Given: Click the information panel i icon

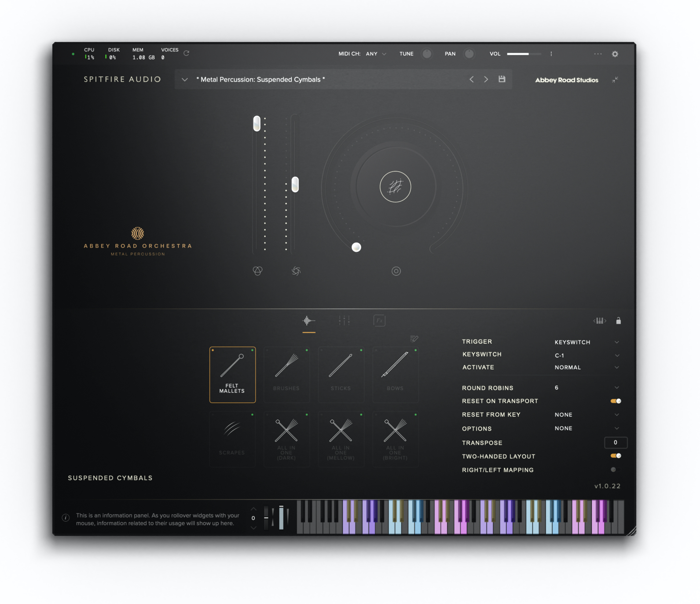Looking at the screenshot, I should (x=66, y=518).
